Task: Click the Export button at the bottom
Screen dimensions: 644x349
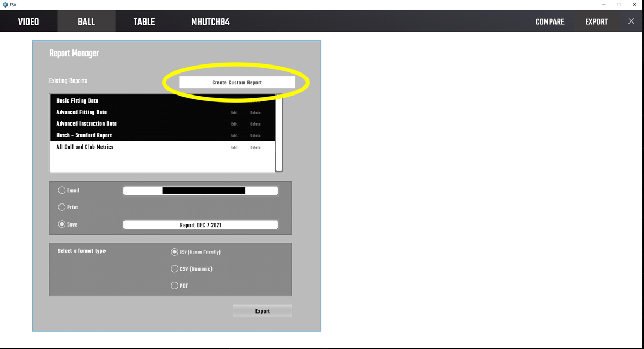Action: pyautogui.click(x=262, y=311)
